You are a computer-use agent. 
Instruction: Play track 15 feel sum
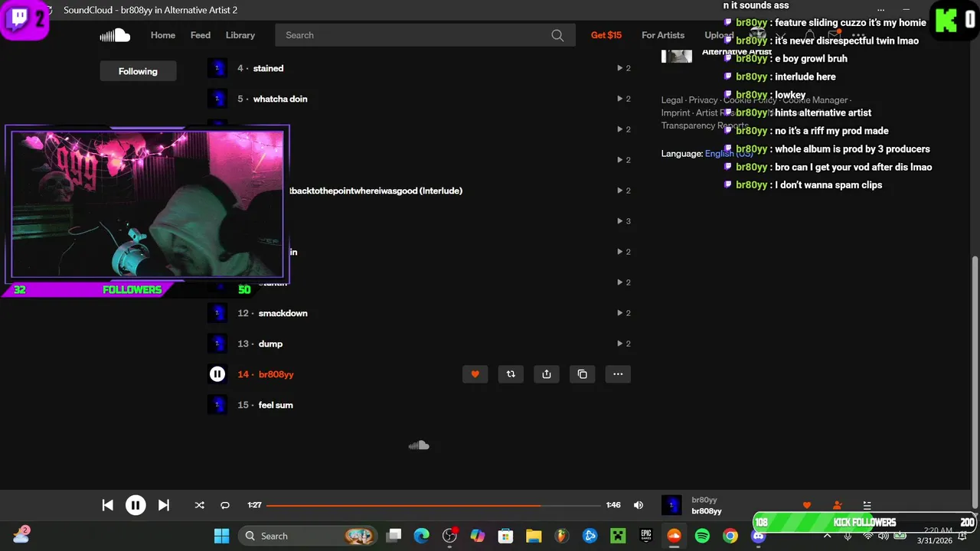coord(276,405)
